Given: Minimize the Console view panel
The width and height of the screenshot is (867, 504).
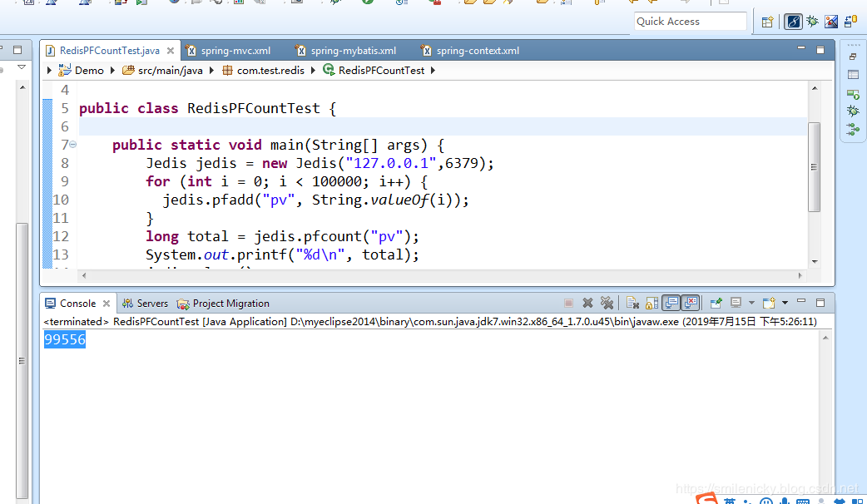Looking at the screenshot, I should click(x=801, y=301).
